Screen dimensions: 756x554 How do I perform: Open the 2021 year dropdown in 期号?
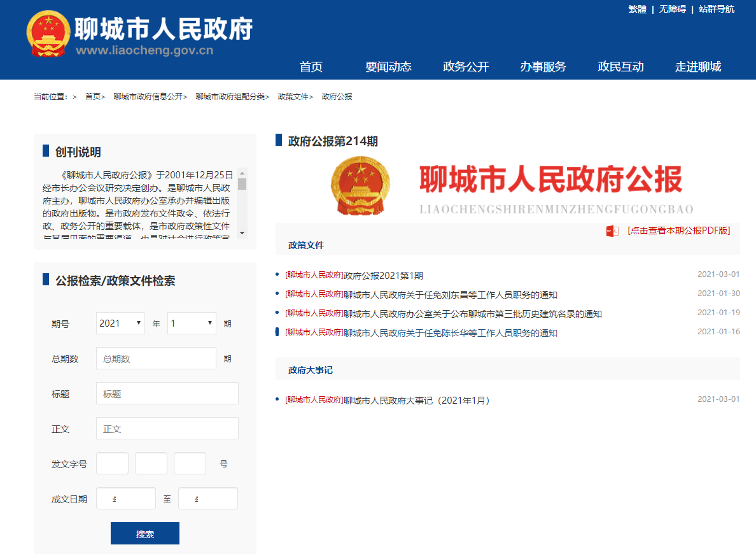click(120, 323)
